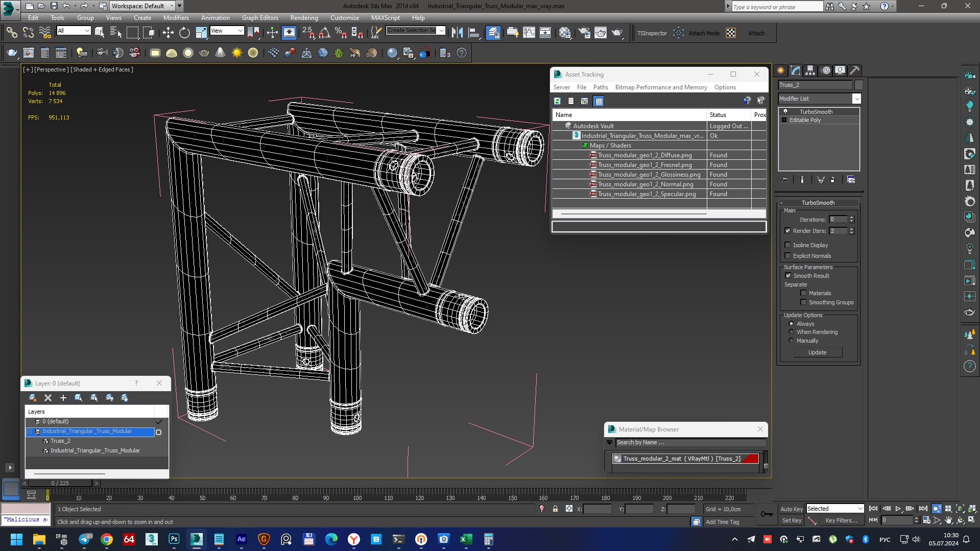Remove modifier from the stack
The image size is (980, 551).
[x=833, y=180]
